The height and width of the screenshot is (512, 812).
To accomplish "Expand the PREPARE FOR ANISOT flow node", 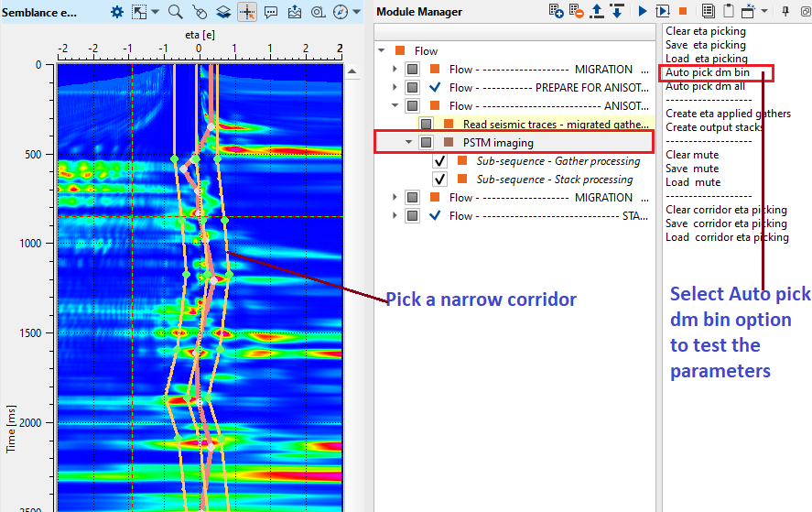I will coord(395,88).
